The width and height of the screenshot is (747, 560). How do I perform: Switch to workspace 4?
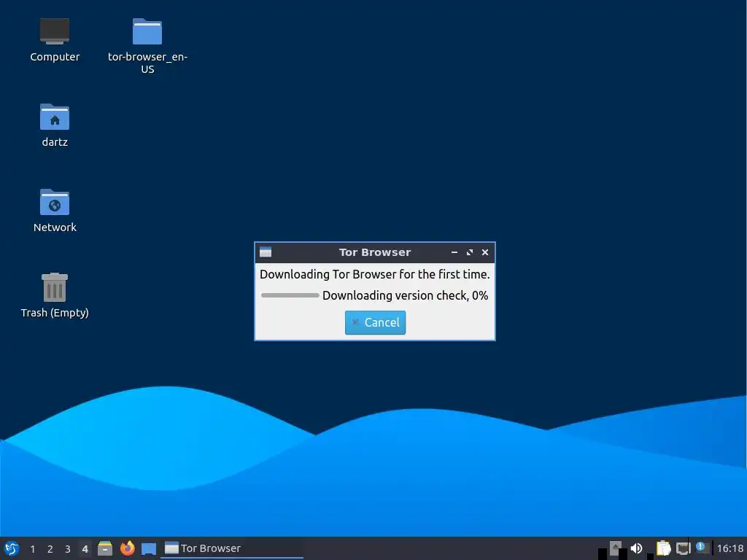click(85, 549)
